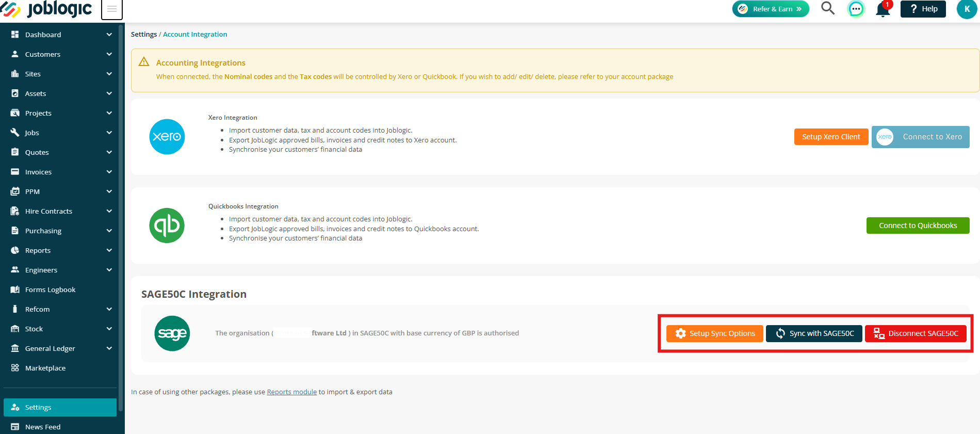Open the notifications bell icon

(x=883, y=9)
